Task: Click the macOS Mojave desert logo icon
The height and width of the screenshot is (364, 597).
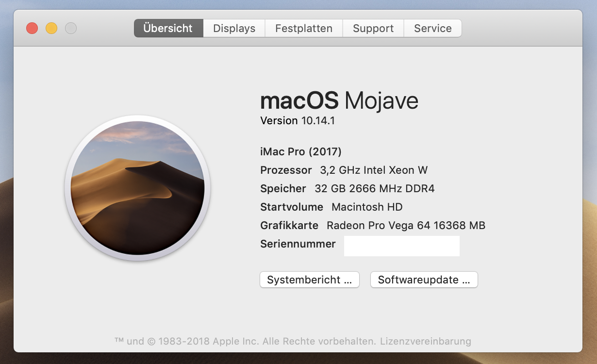Action: point(137,188)
